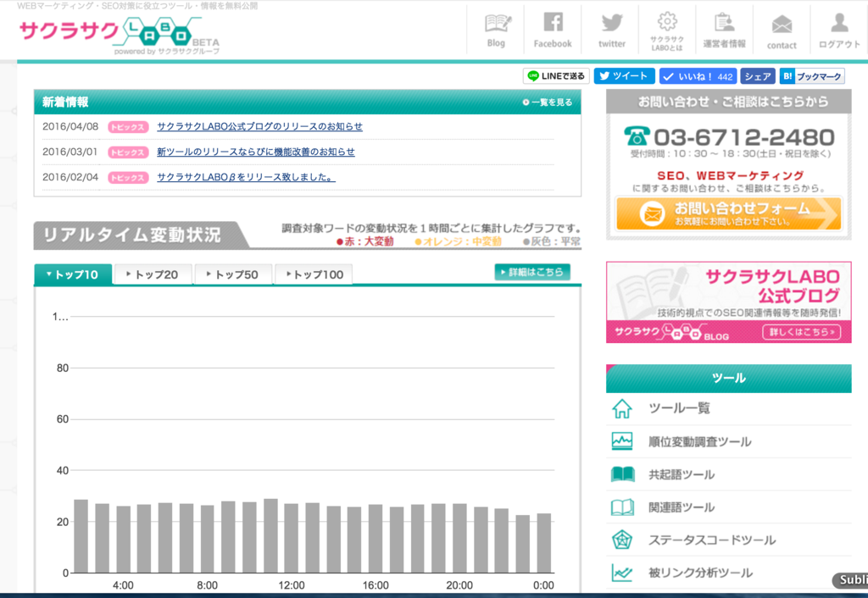This screenshot has height=598, width=868.
Task: Open 共起語ツール text link
Action: (682, 474)
